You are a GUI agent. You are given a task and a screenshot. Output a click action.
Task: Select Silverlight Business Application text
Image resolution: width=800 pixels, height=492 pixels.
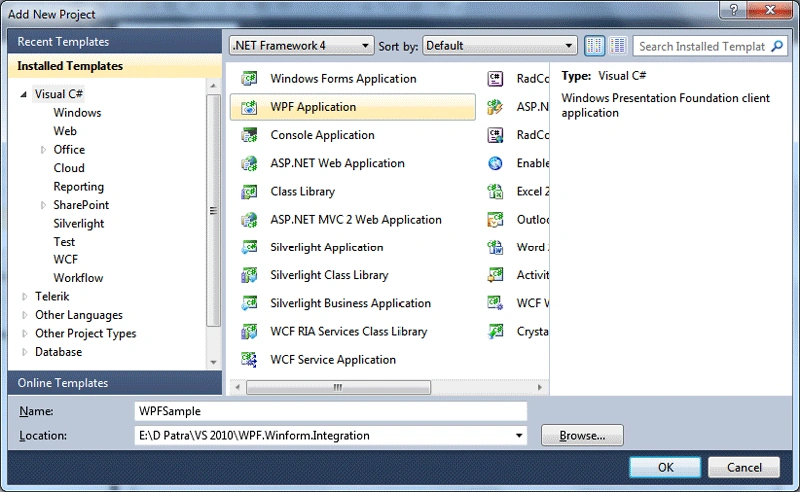351,304
